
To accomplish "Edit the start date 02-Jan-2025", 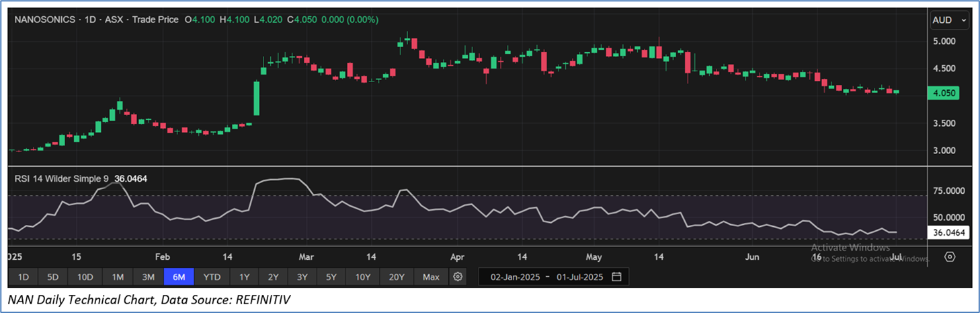I will (x=515, y=277).
